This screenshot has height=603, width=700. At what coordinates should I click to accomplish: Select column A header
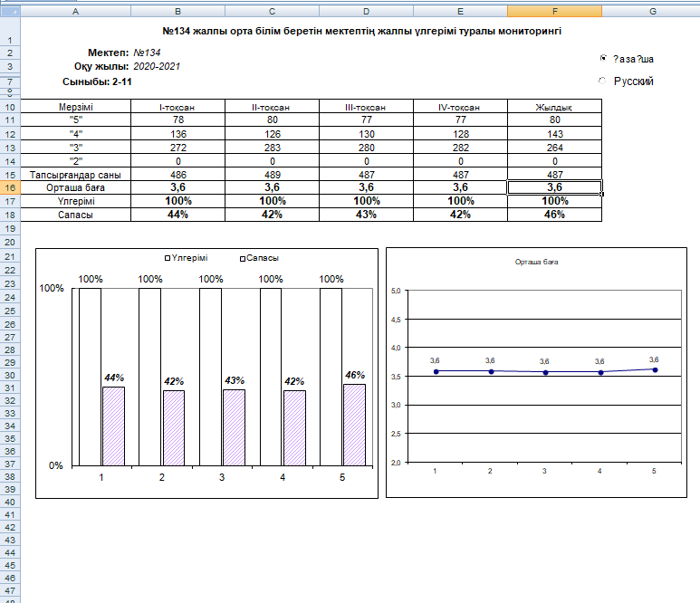click(x=74, y=10)
